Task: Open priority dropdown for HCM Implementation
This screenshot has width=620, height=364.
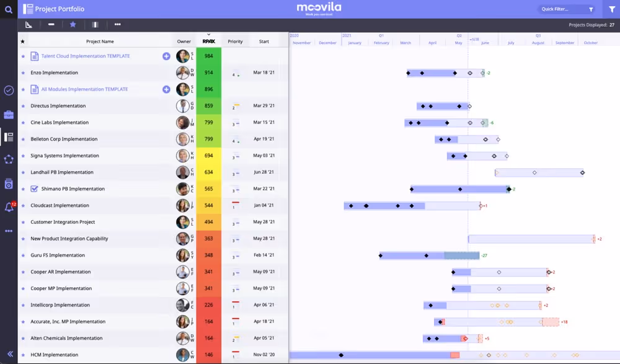Action: (236, 355)
